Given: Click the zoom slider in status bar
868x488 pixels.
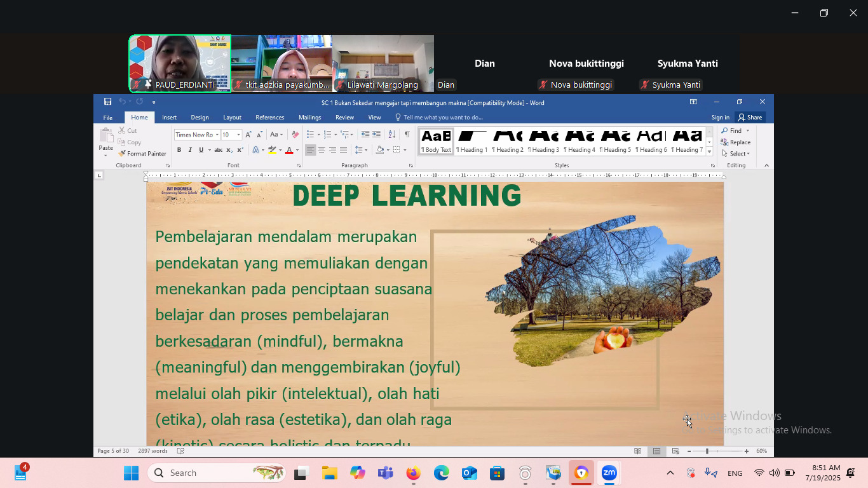Looking at the screenshot, I should tap(707, 451).
